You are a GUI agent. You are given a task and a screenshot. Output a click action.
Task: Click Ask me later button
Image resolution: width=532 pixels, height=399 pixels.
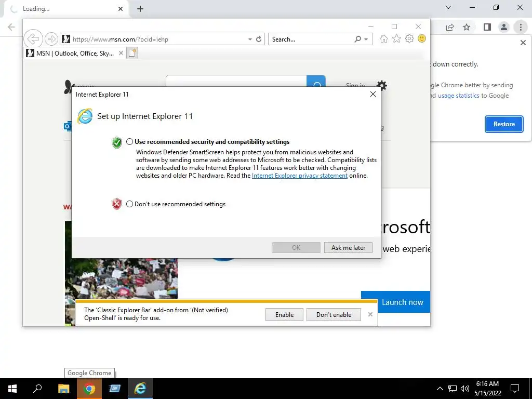[x=348, y=248]
